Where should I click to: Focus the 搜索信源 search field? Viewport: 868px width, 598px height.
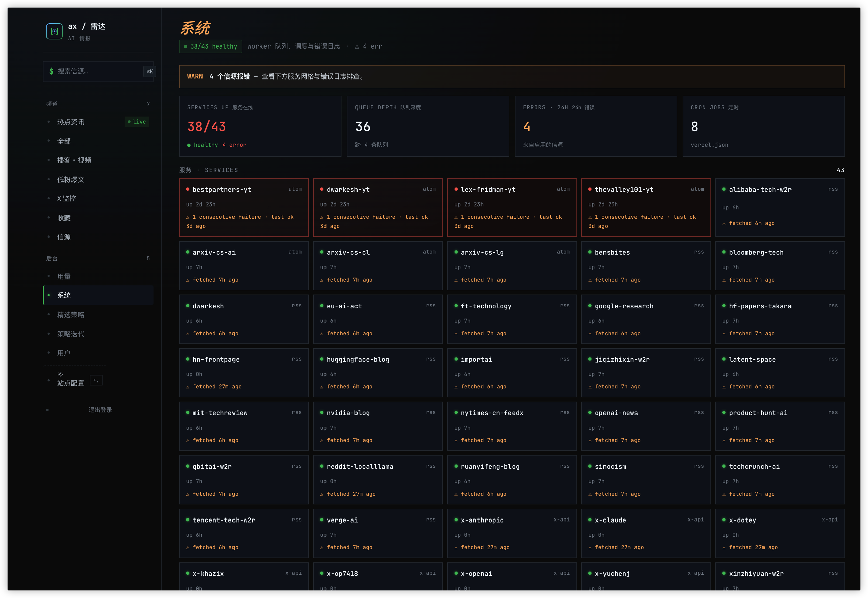[98, 71]
